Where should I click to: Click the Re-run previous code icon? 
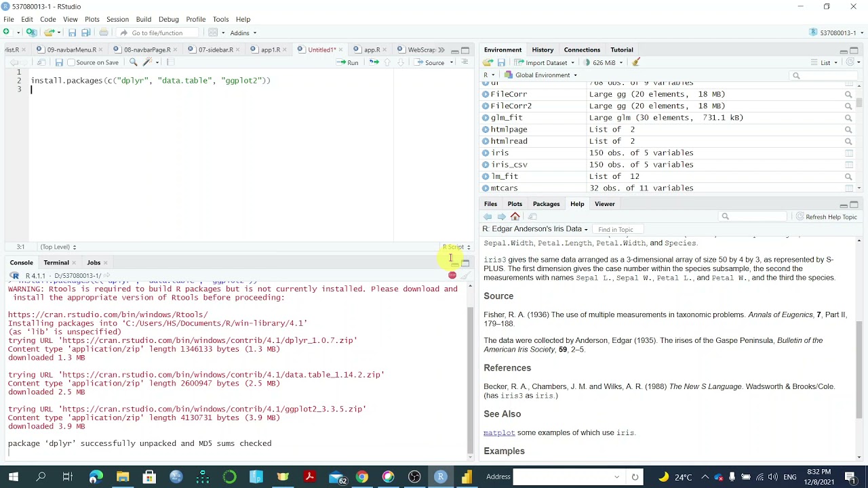(374, 62)
